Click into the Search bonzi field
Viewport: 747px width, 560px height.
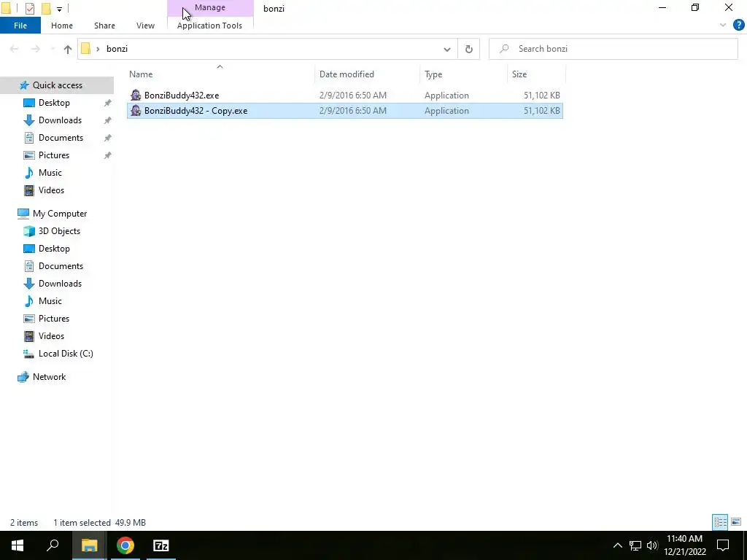tap(613, 49)
